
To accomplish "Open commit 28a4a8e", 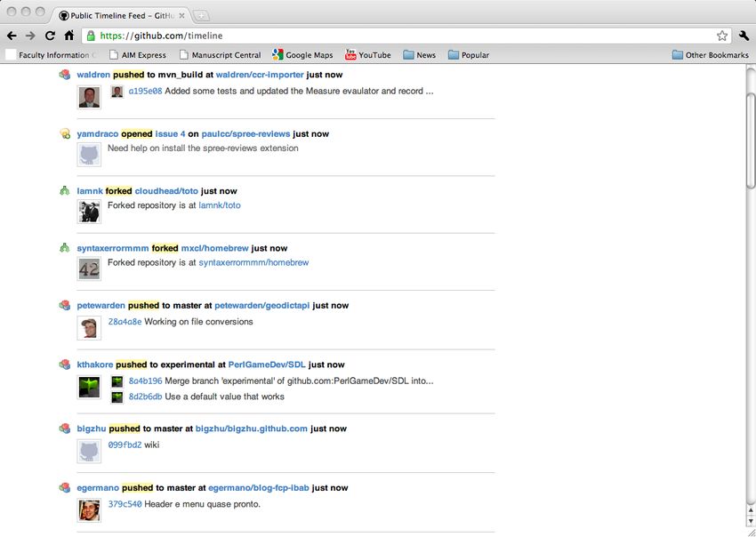I will pos(125,322).
